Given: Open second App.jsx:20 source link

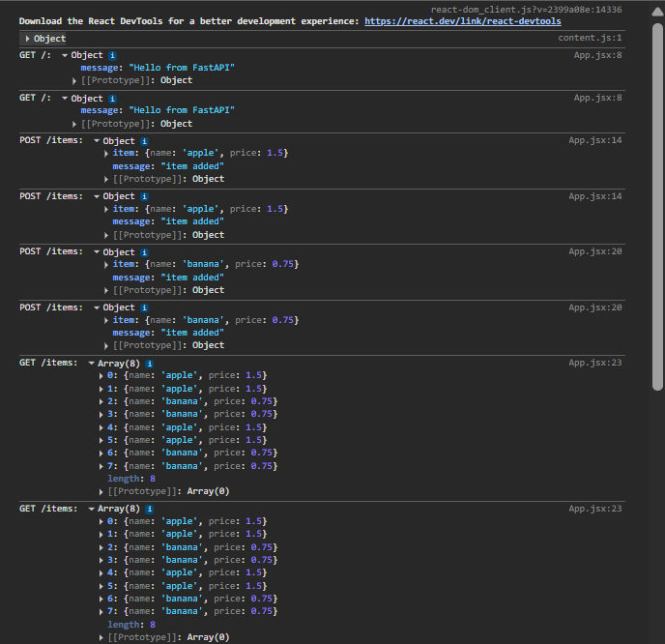Looking at the screenshot, I should (x=595, y=307).
